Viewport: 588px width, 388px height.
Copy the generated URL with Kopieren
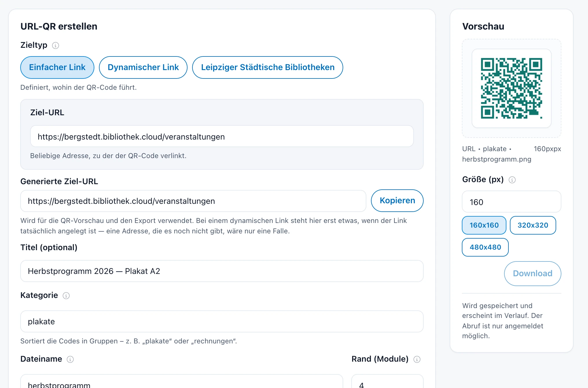(x=397, y=201)
